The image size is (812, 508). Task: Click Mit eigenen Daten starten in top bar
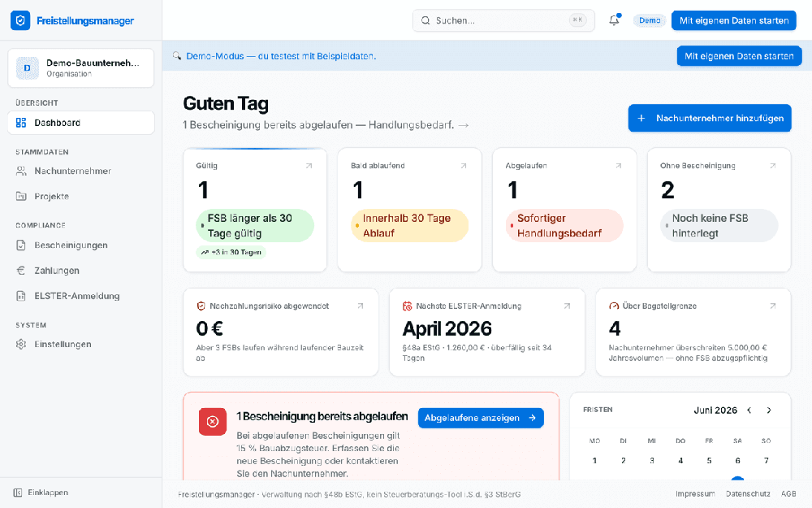(734, 21)
